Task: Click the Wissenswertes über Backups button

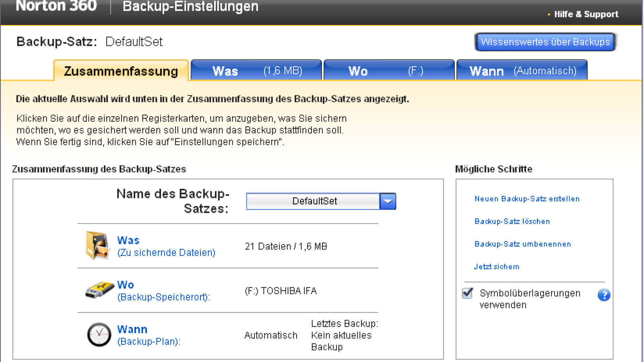Action: pyautogui.click(x=545, y=42)
